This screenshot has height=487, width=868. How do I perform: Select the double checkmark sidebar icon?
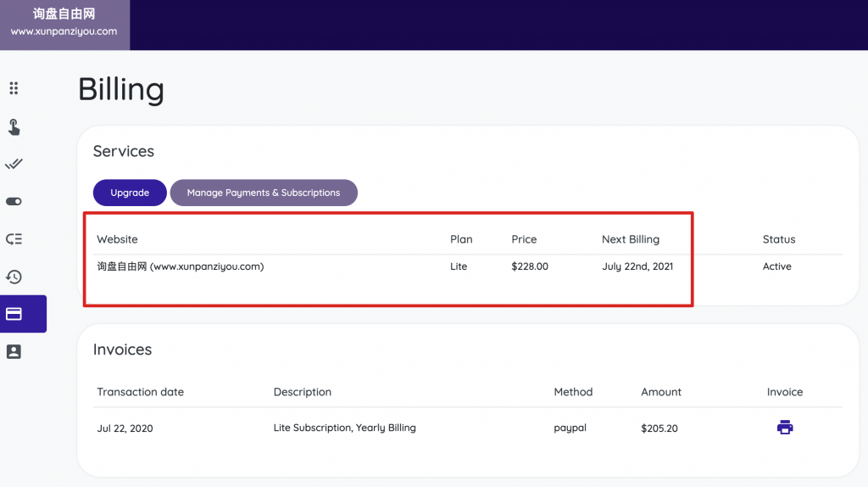point(14,164)
